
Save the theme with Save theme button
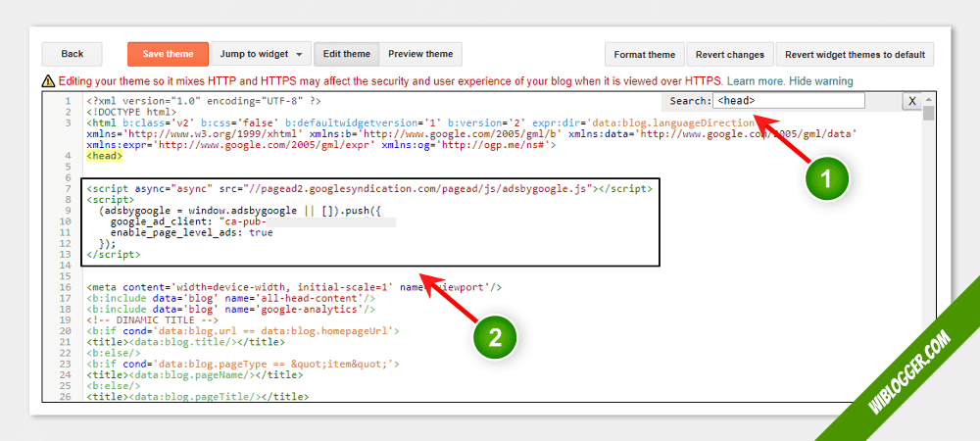tap(168, 54)
